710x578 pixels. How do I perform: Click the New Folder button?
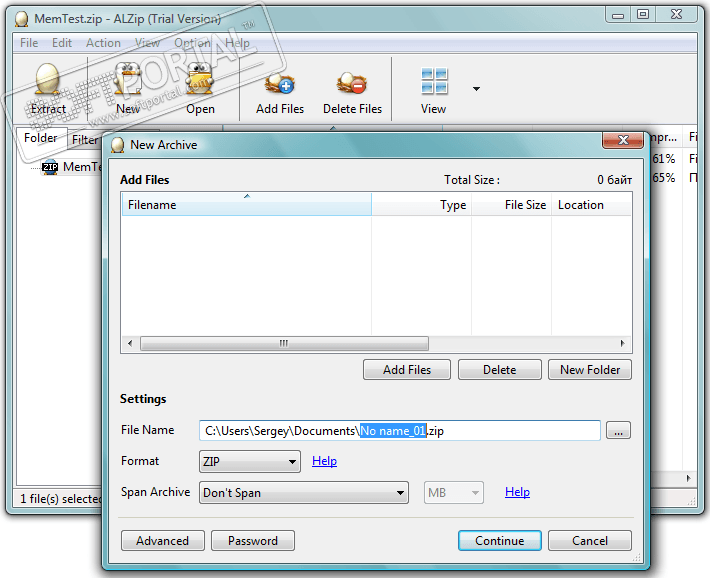tap(590, 370)
